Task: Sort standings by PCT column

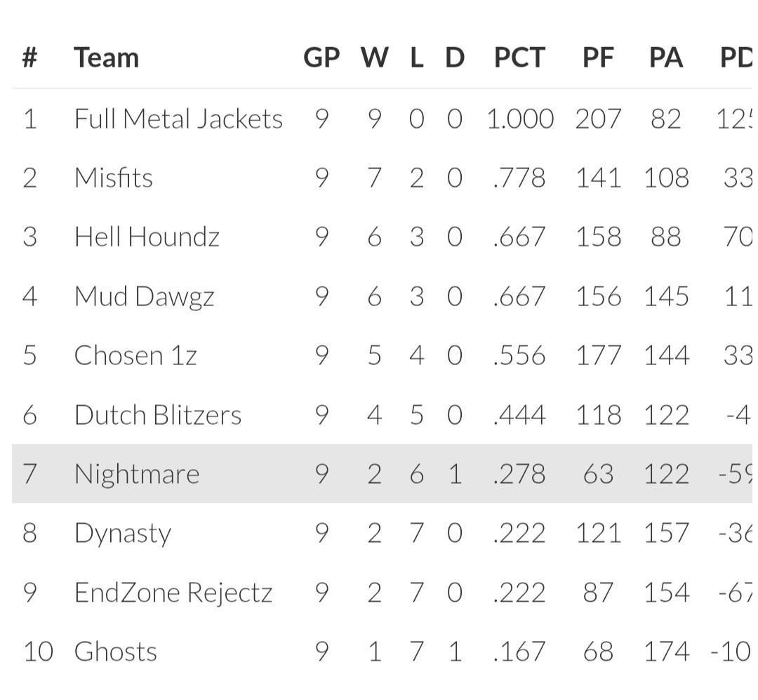Action: pos(519,58)
